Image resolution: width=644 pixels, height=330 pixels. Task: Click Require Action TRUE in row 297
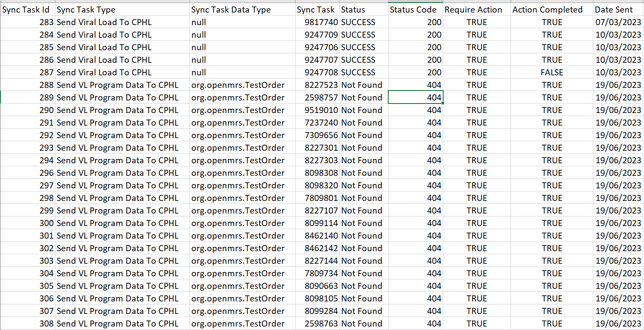click(x=477, y=185)
